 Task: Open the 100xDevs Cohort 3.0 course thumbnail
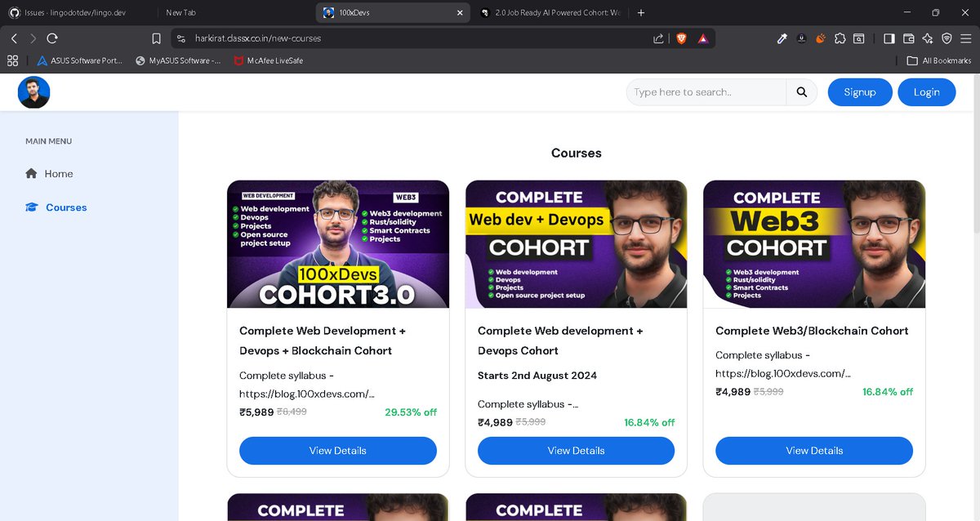(338, 244)
